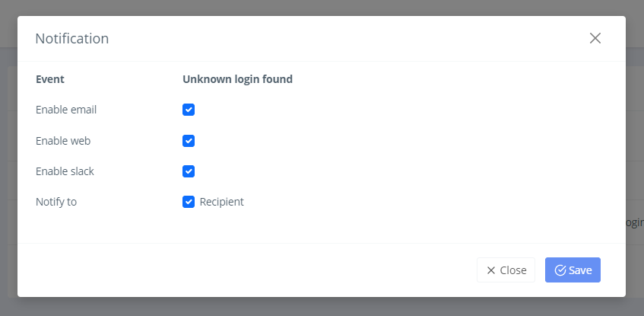Viewport: 644px width, 316px height.
Task: Click the Notification dialog title
Action: click(72, 38)
